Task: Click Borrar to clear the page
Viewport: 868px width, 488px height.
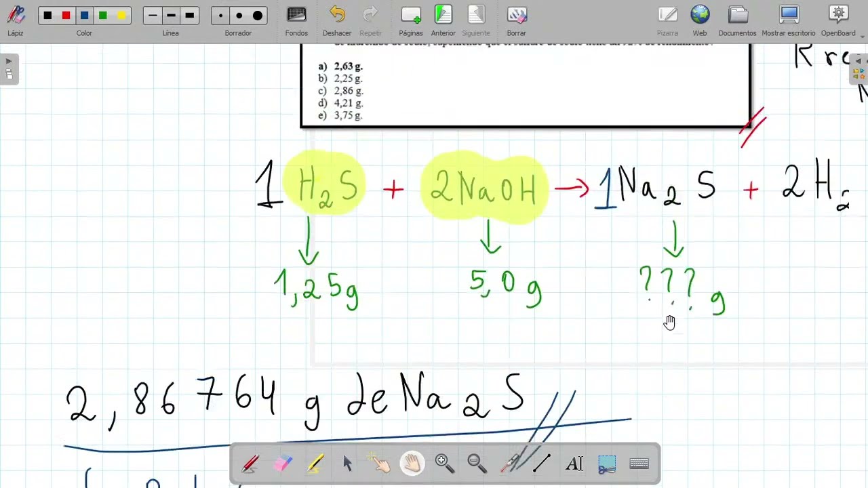Action: click(516, 20)
